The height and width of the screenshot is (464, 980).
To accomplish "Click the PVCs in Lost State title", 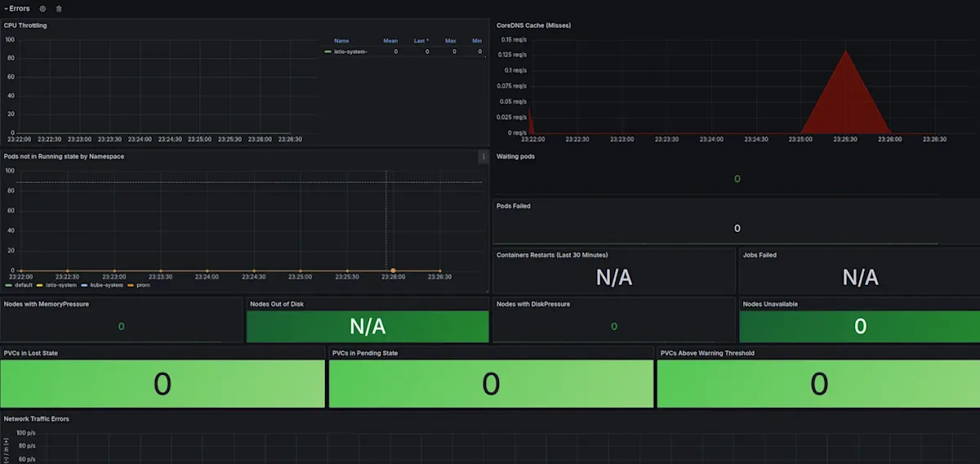I will coord(31,353).
